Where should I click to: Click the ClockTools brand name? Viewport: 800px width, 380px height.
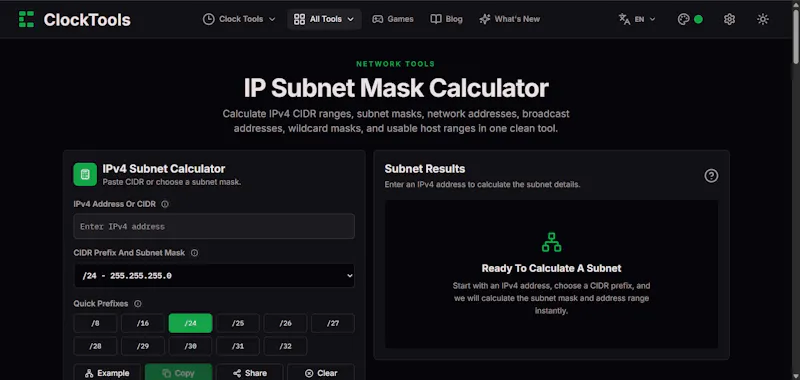(x=87, y=19)
